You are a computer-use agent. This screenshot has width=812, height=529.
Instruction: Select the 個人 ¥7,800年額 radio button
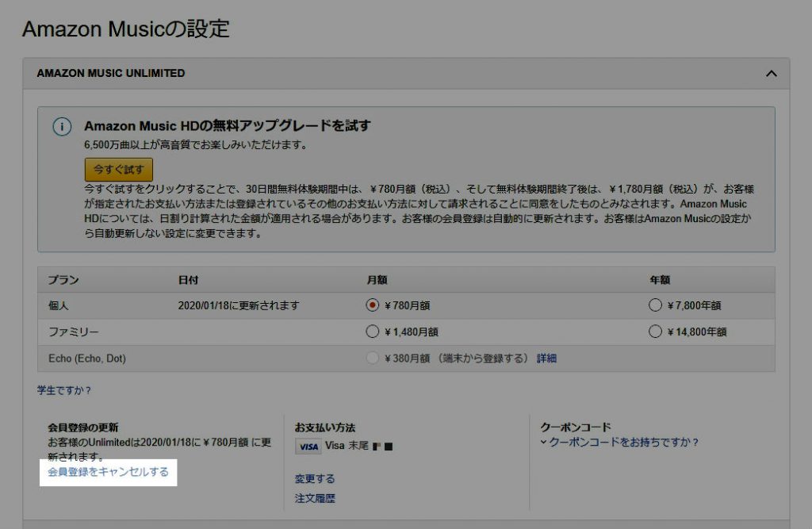[655, 305]
